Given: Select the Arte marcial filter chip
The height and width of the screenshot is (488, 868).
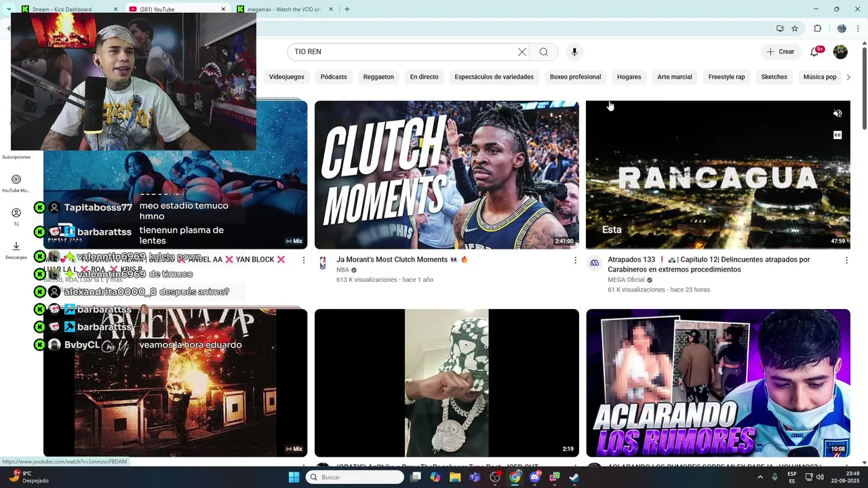Looking at the screenshot, I should point(675,77).
